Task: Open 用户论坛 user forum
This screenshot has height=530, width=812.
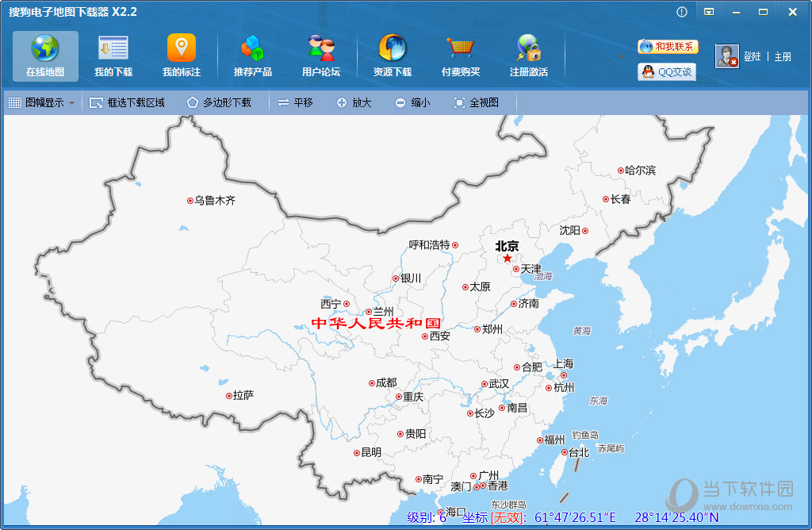Action: pos(321,56)
